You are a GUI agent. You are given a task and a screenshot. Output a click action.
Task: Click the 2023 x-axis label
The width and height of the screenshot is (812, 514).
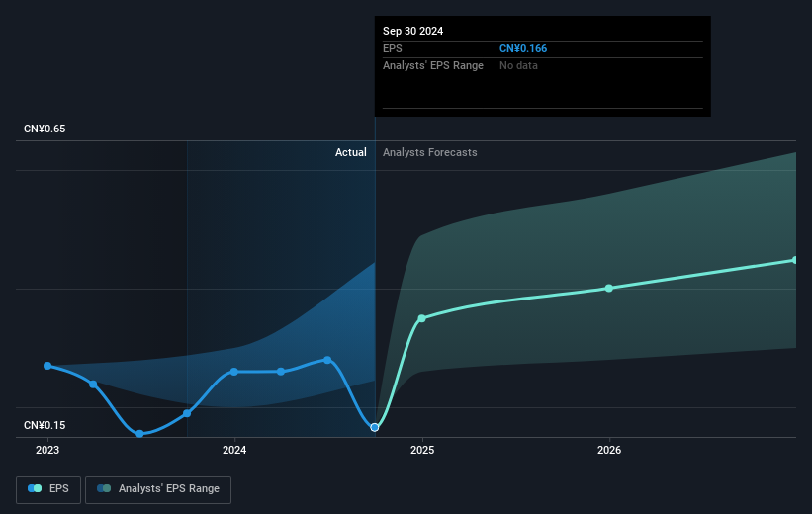(47, 451)
